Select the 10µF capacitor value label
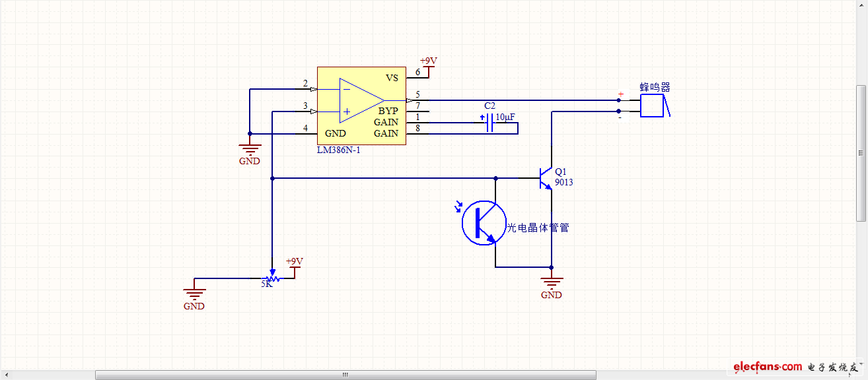Viewport: 868px width, 380px height. tap(505, 117)
